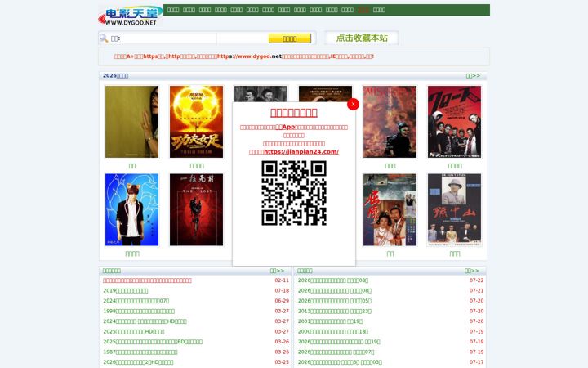Open the more>> link above the left movie list

click(x=277, y=271)
